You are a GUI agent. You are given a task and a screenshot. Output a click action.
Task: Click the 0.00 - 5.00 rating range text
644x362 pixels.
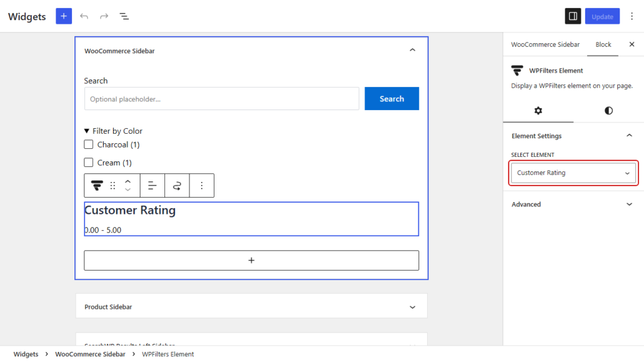tap(103, 230)
